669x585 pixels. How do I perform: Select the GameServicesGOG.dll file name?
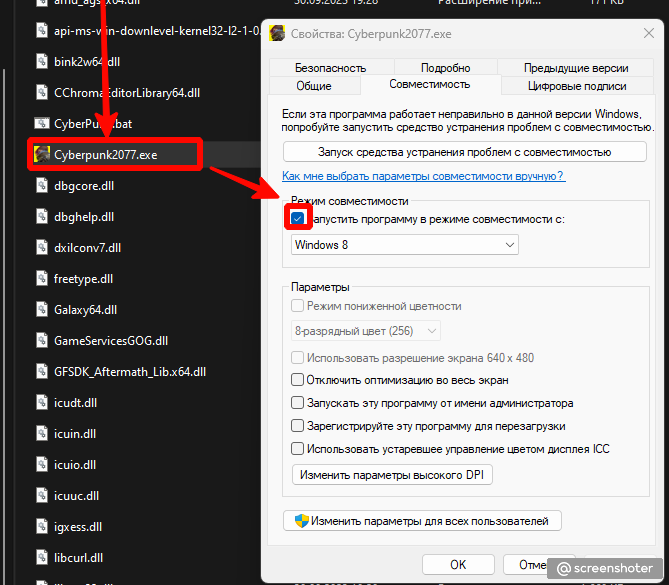tap(111, 341)
